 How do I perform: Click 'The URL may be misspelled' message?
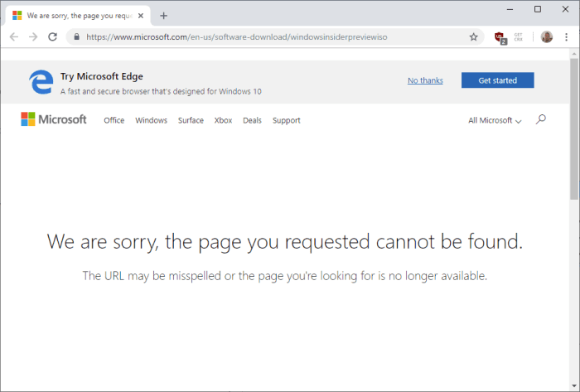[x=285, y=276]
